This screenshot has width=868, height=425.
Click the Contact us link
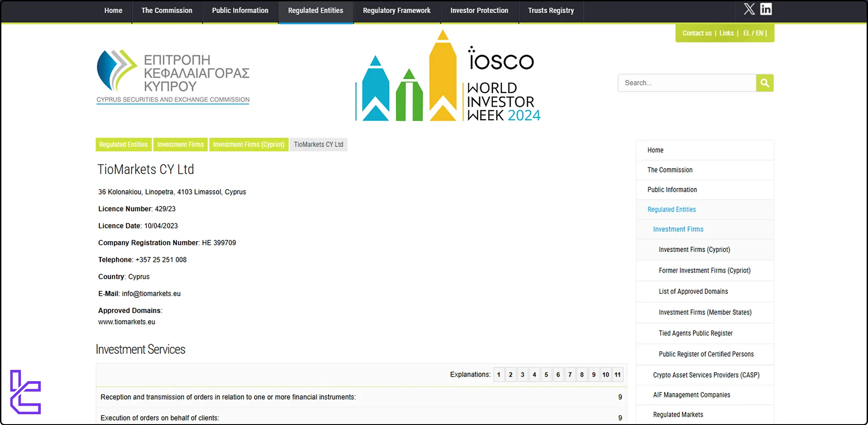click(697, 33)
